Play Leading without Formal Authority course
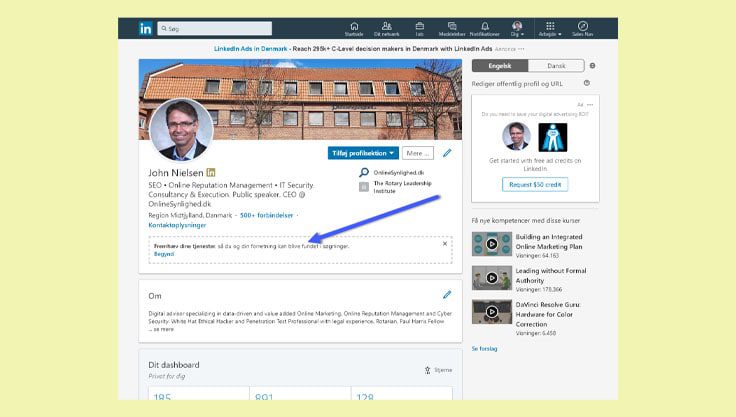 point(492,278)
